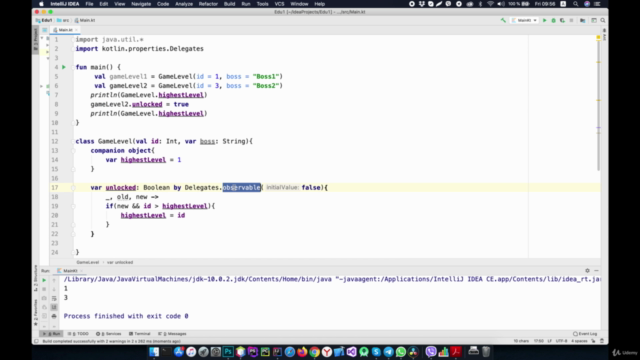
Task: Fold the unlocked property at line 17
Action: pos(73,188)
